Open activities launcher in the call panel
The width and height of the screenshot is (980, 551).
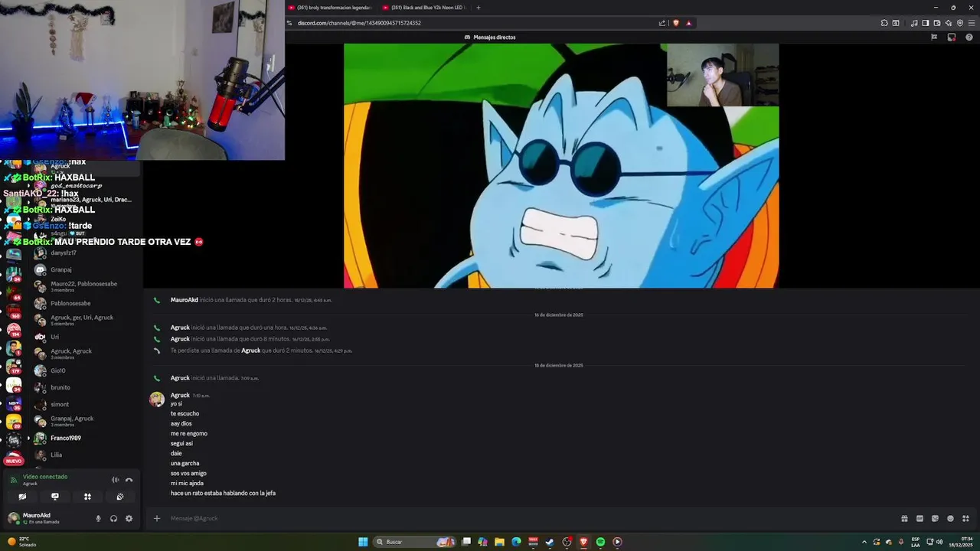click(87, 497)
